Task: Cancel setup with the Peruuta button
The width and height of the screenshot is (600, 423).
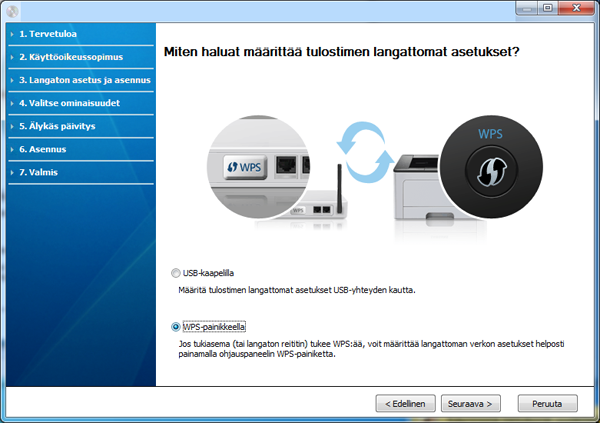Action: (547, 404)
